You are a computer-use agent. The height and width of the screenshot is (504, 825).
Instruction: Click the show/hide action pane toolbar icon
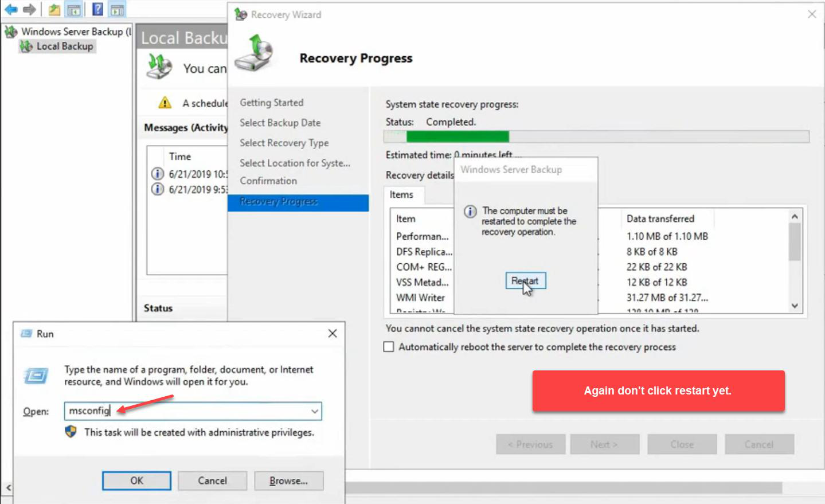pos(118,9)
